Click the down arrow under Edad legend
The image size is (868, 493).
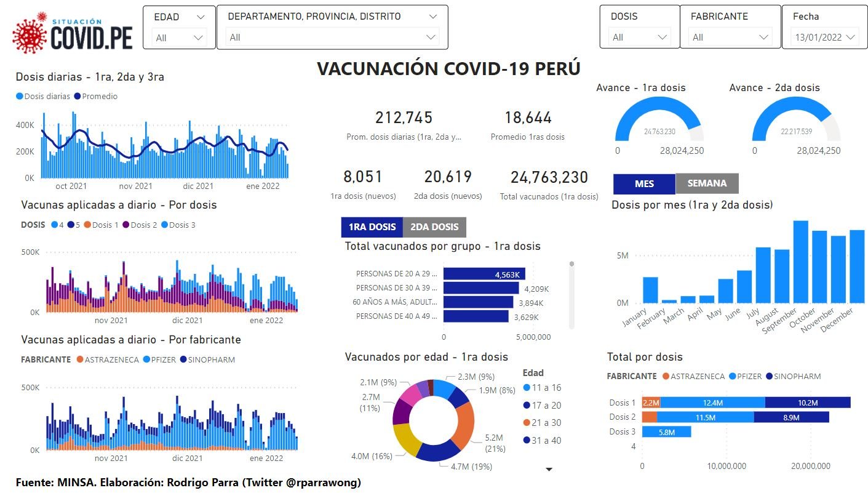point(549,470)
